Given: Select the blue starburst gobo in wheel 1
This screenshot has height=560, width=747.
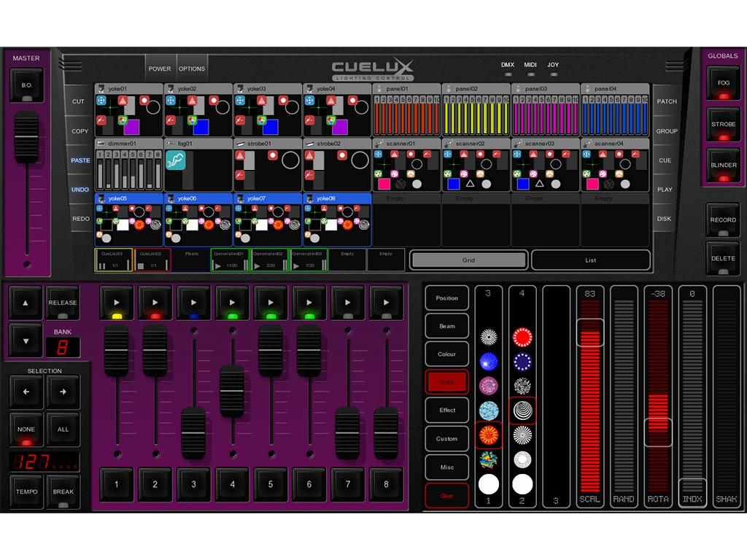Looking at the screenshot, I should click(488, 362).
